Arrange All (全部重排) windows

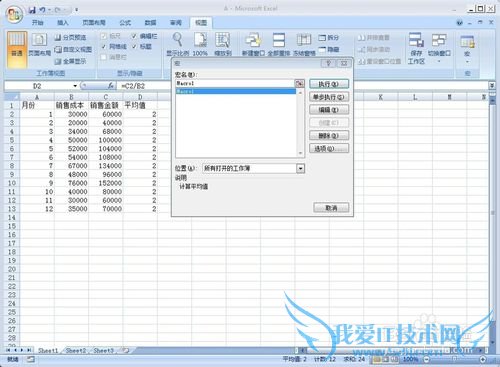click(279, 44)
